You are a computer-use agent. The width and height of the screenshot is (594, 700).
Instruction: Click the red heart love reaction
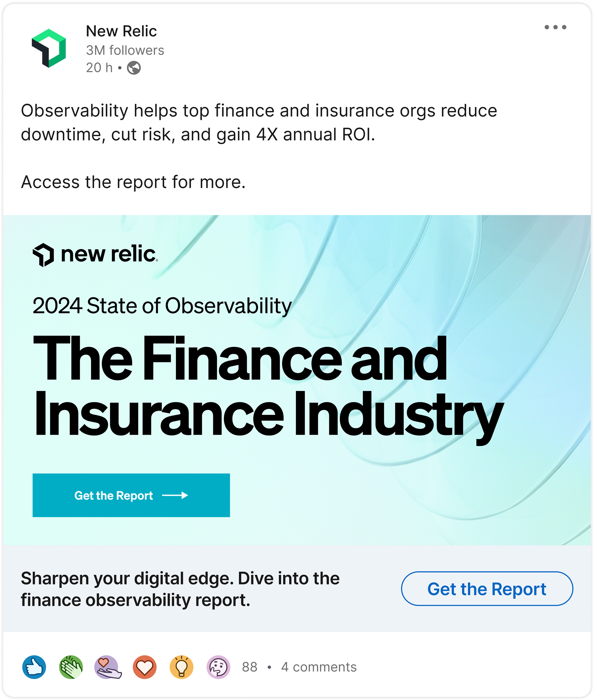pos(145,667)
